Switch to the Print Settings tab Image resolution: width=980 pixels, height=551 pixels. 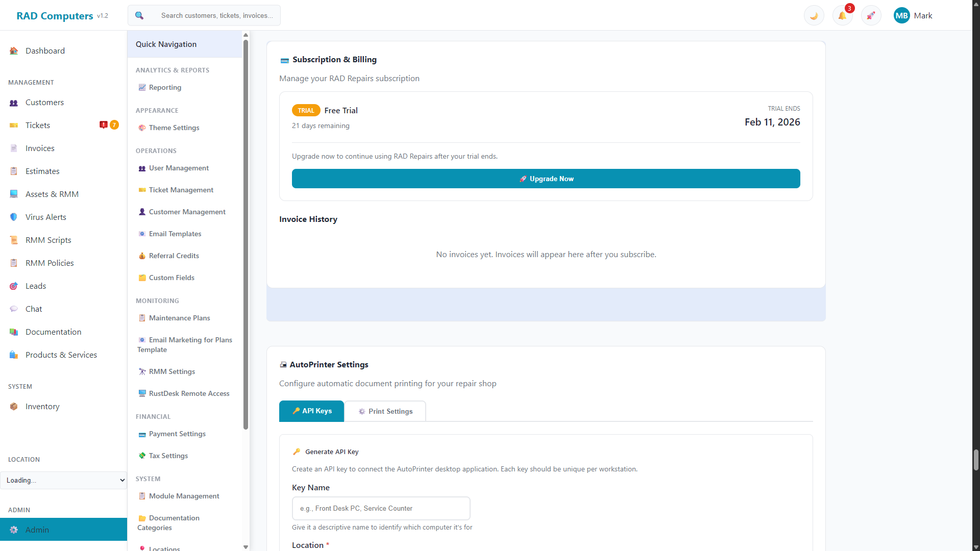385,411
